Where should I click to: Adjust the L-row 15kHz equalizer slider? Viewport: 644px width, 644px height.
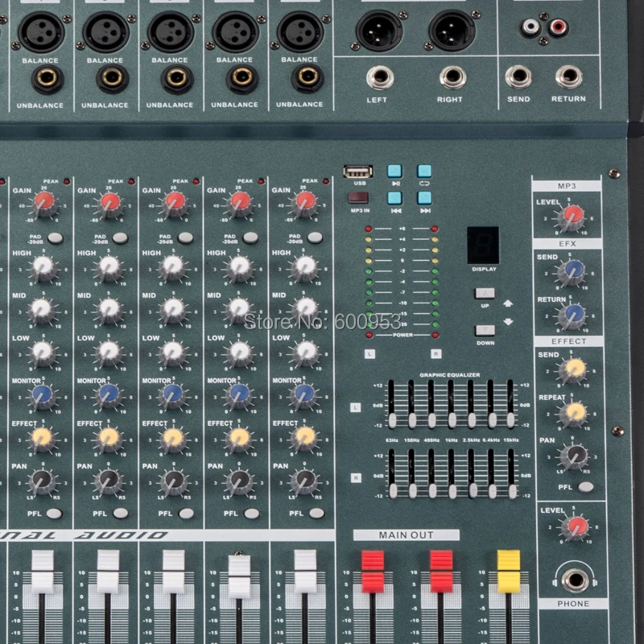[510, 419]
